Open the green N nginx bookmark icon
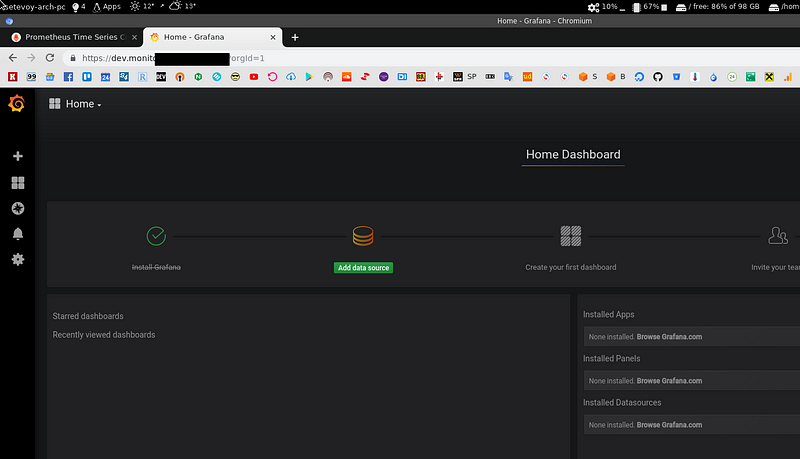 [198, 76]
